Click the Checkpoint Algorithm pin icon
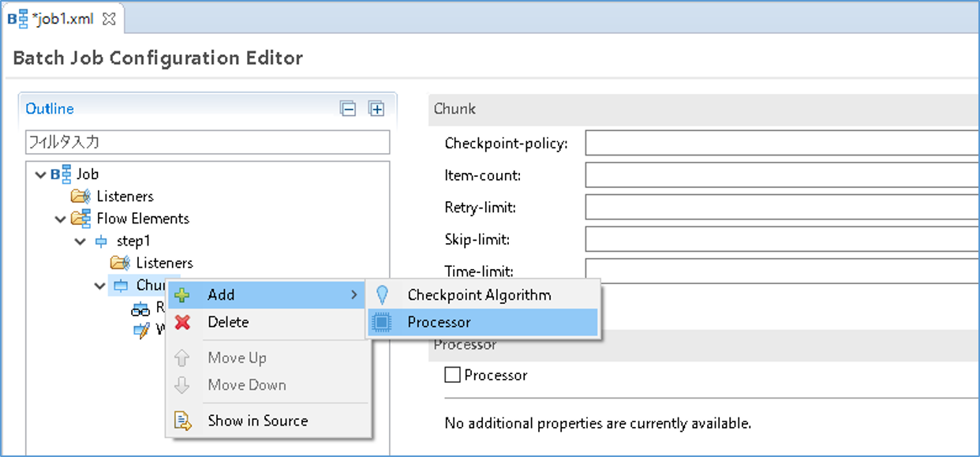The width and height of the screenshot is (980, 457). 382,295
